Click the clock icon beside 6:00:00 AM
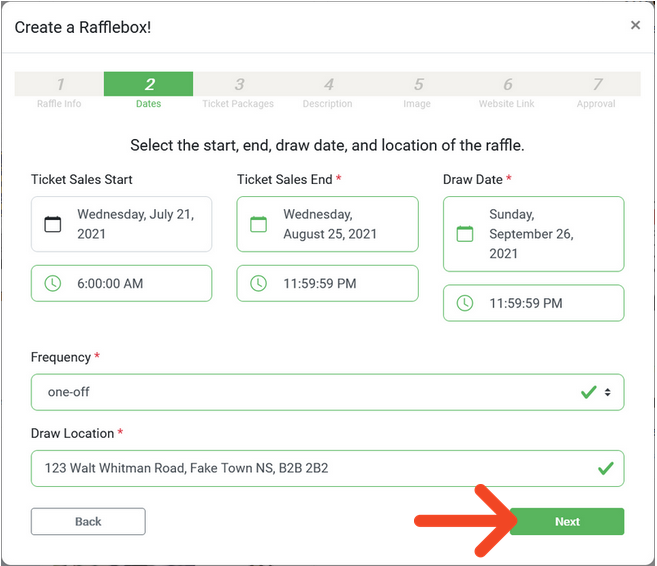The image size is (657, 566). 53,284
